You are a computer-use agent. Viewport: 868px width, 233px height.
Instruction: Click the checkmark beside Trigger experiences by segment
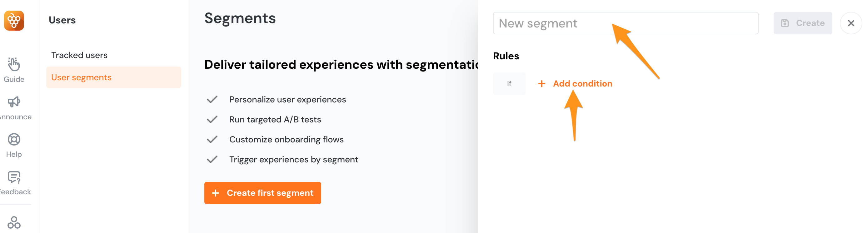click(x=212, y=160)
